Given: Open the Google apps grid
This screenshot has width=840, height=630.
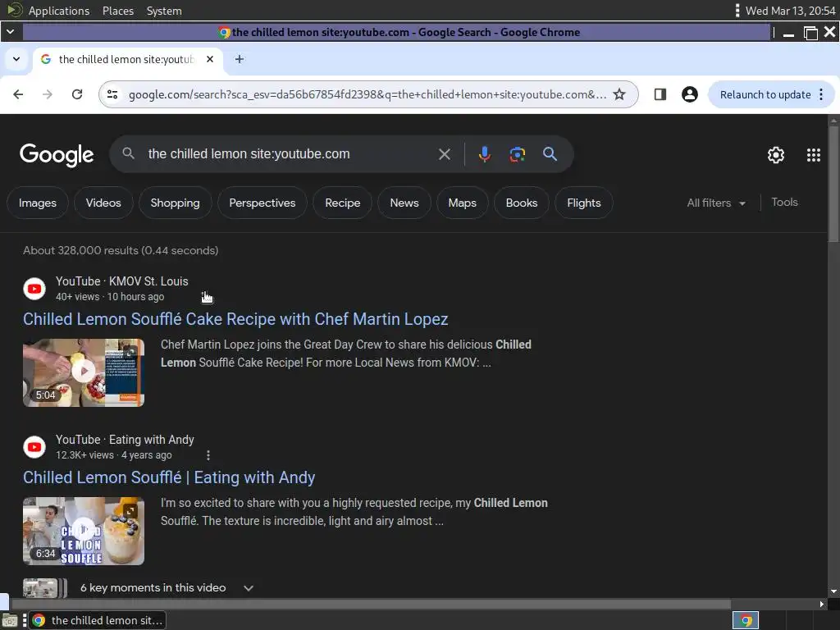Looking at the screenshot, I should 813,155.
